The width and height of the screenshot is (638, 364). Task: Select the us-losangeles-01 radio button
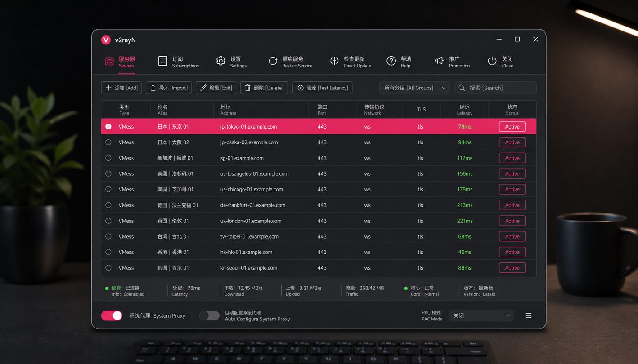click(108, 173)
